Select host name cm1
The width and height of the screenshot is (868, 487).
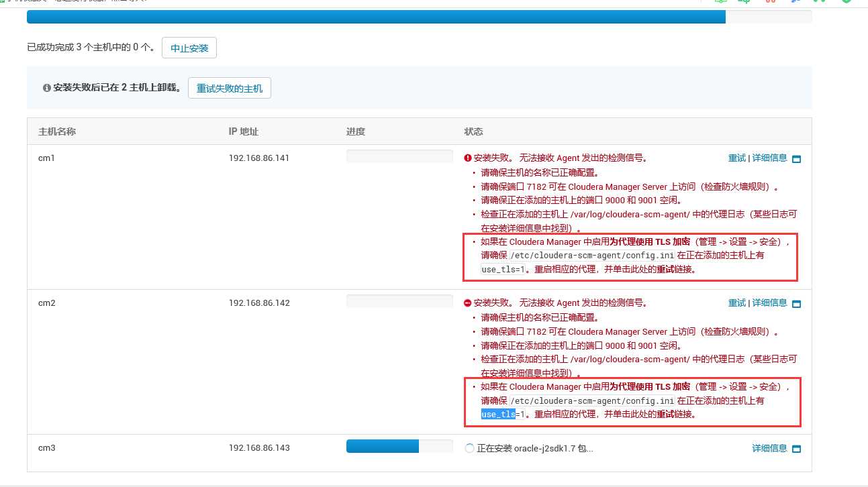pos(46,158)
